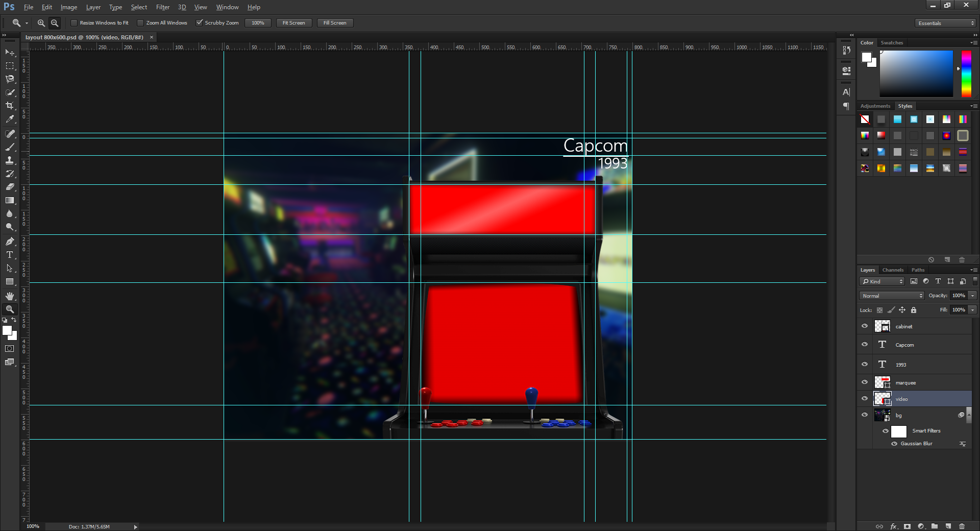This screenshot has width=980, height=531.
Task: Select the Dodge tool
Action: [x=10, y=227]
